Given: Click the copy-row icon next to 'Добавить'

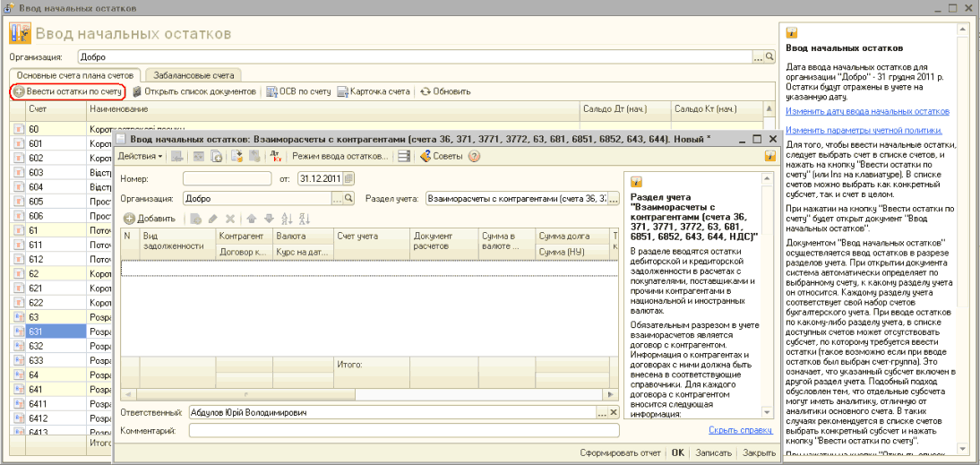Looking at the screenshot, I should 195,219.
